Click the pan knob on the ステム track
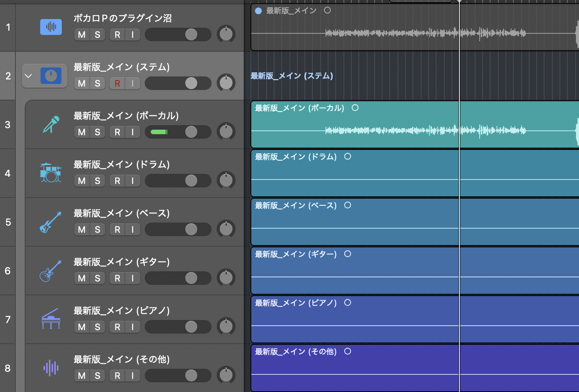This screenshot has height=392, width=579. coord(226,83)
